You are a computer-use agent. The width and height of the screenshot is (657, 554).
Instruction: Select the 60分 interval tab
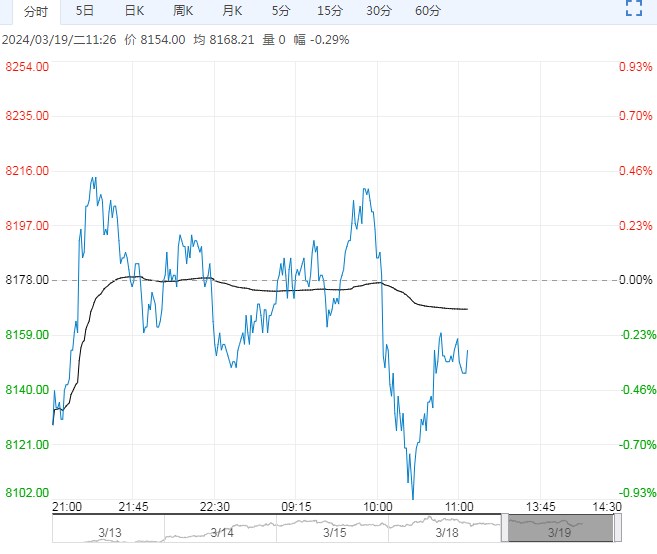427,11
